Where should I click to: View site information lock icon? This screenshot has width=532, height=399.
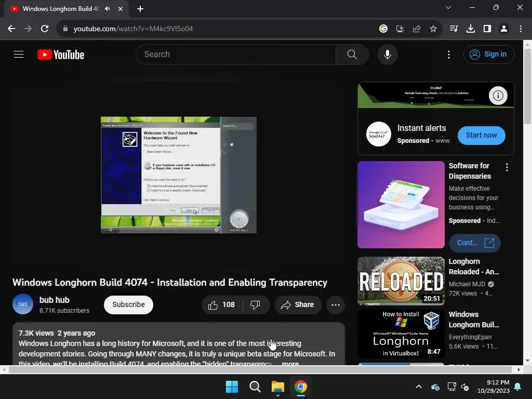point(65,29)
